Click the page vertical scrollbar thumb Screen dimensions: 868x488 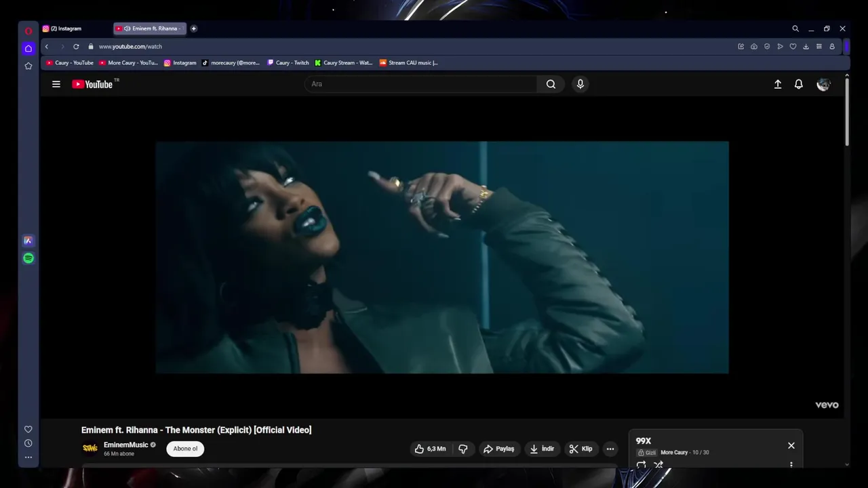pos(847,112)
